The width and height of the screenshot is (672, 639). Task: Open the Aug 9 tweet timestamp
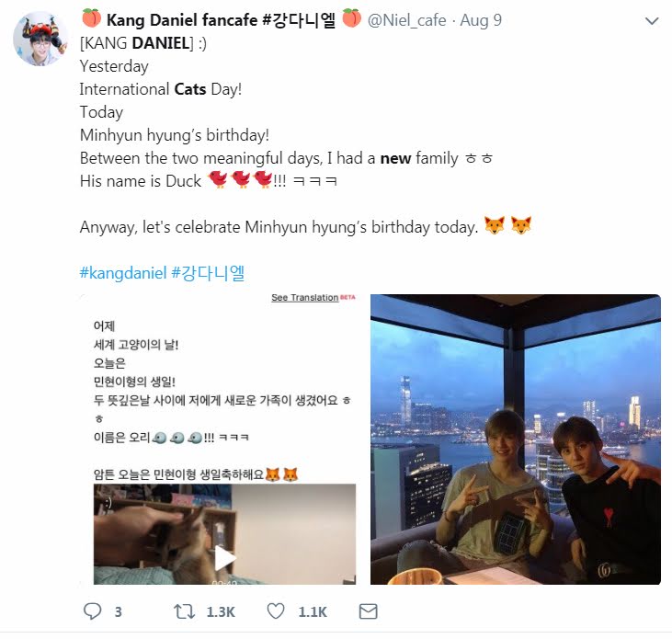click(481, 20)
